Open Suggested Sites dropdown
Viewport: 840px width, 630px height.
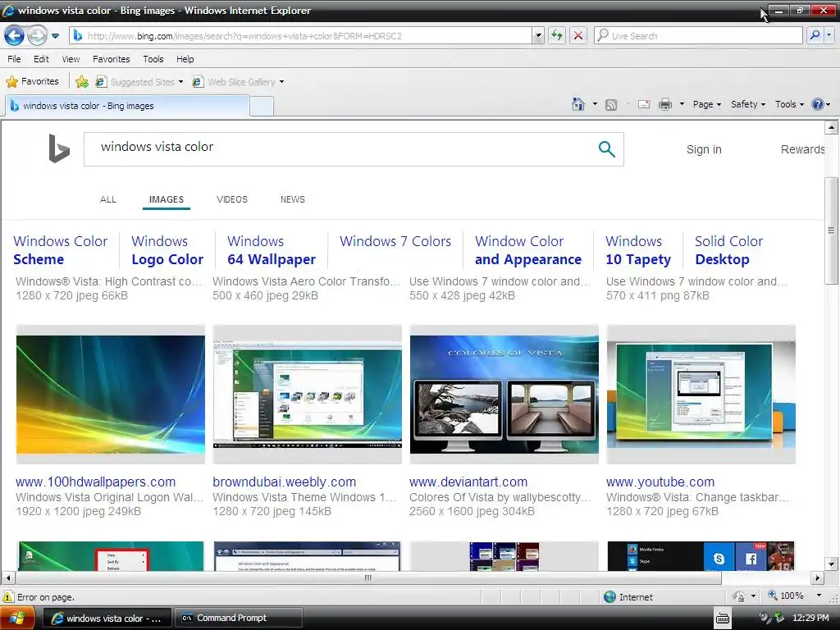coord(139,81)
